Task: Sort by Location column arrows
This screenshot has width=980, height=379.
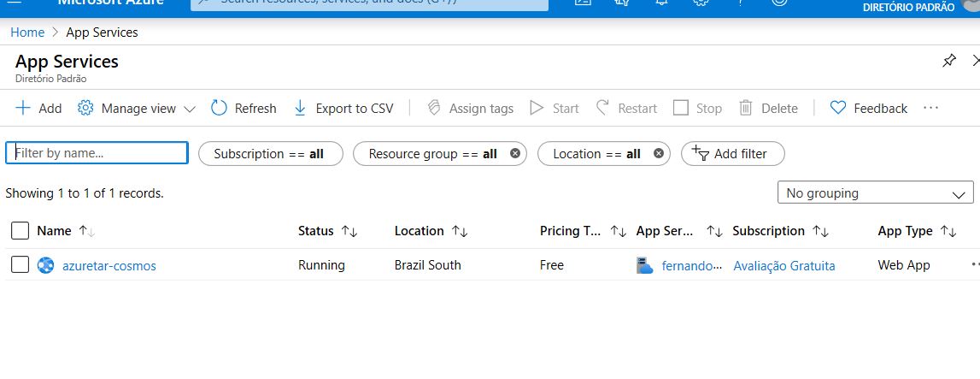Action: 460,231
